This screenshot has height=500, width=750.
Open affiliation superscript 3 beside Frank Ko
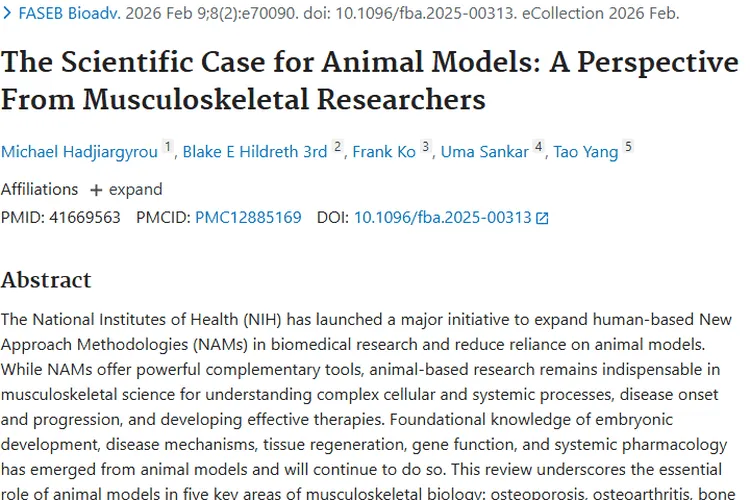[x=425, y=147]
